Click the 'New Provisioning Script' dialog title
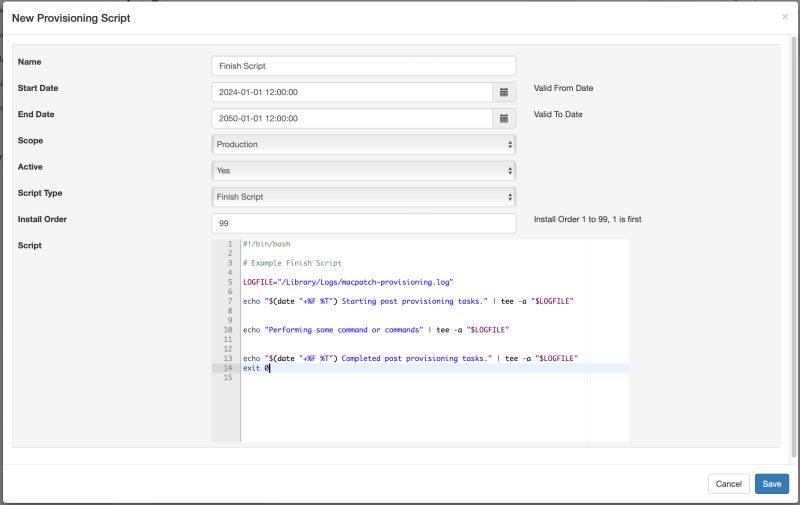 click(x=71, y=18)
